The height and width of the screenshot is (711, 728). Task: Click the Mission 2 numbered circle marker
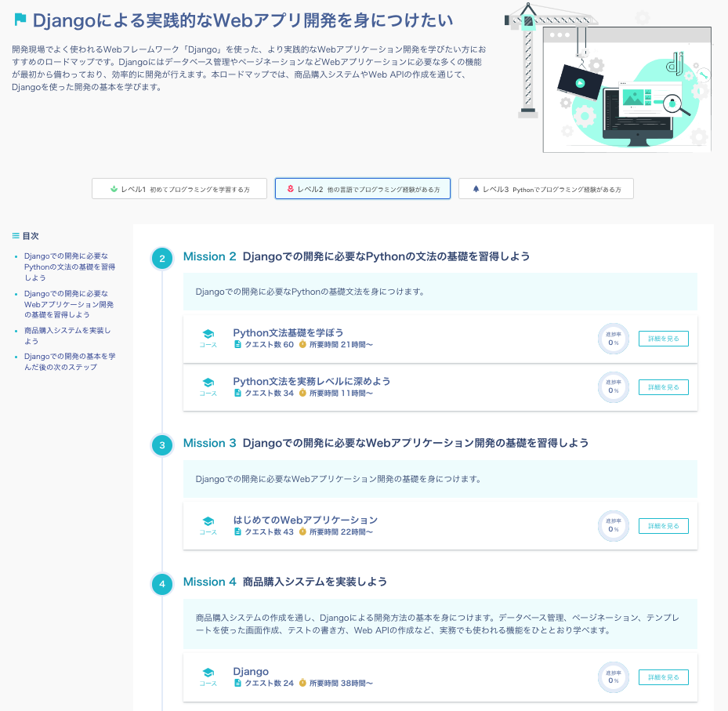tap(162, 259)
